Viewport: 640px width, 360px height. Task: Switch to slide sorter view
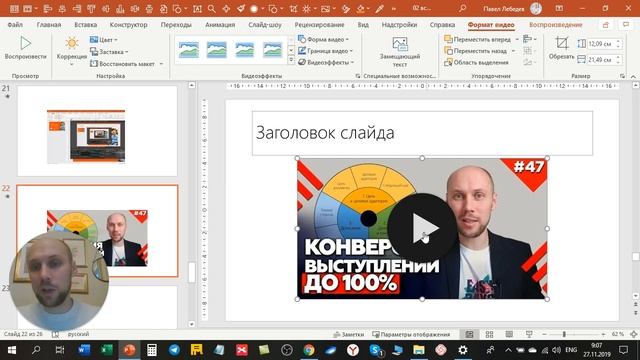489,334
